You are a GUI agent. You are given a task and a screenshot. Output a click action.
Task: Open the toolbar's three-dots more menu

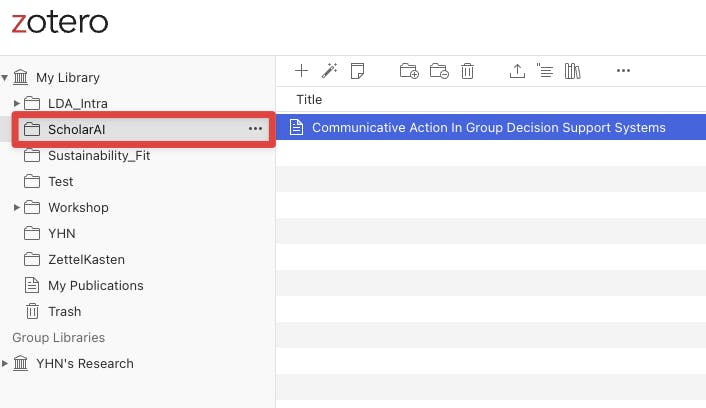(x=623, y=71)
